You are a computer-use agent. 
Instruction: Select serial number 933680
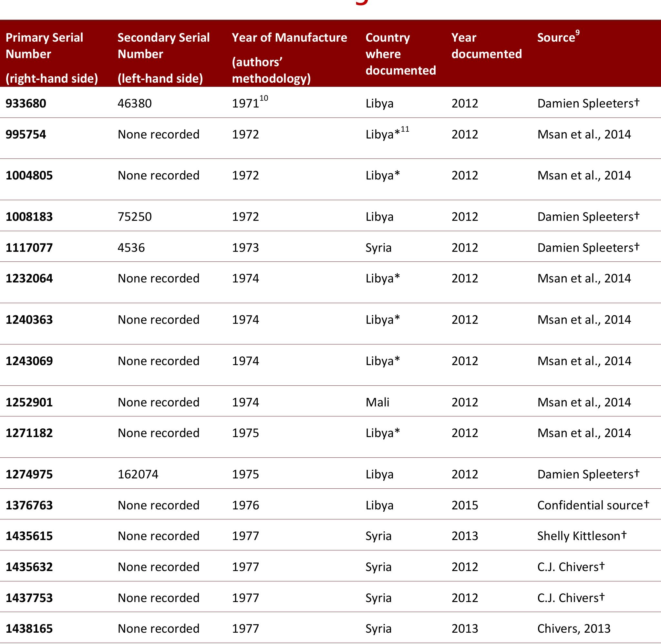(x=26, y=104)
